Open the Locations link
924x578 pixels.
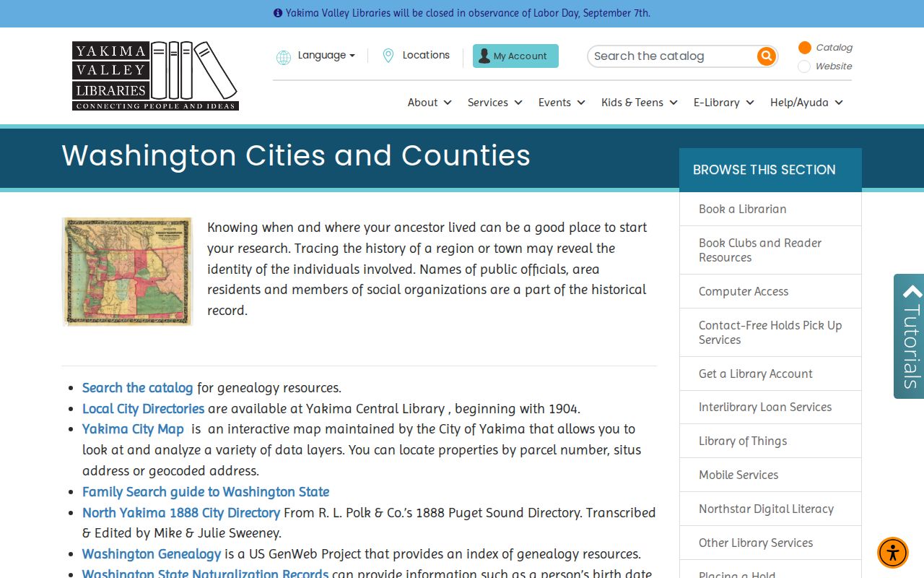426,55
